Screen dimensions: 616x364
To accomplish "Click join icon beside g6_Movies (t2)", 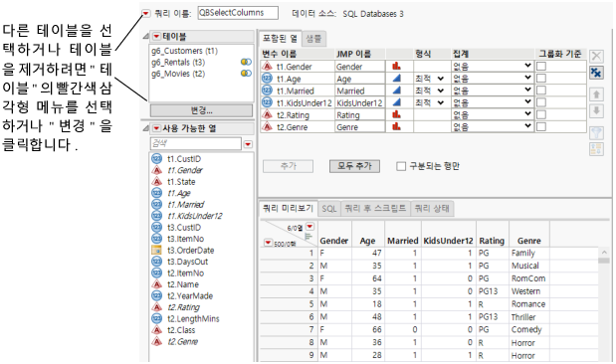I will click(x=246, y=74).
